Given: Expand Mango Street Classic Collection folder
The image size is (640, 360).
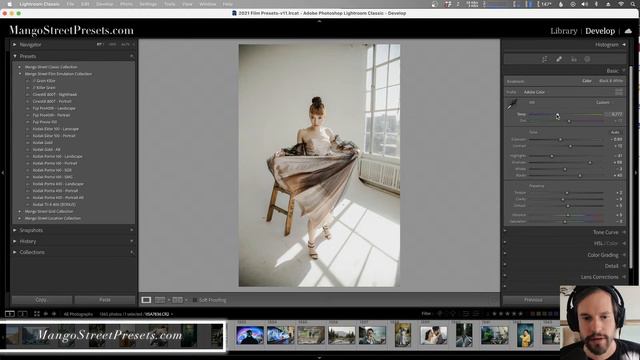Looking at the screenshot, I should [x=20, y=67].
